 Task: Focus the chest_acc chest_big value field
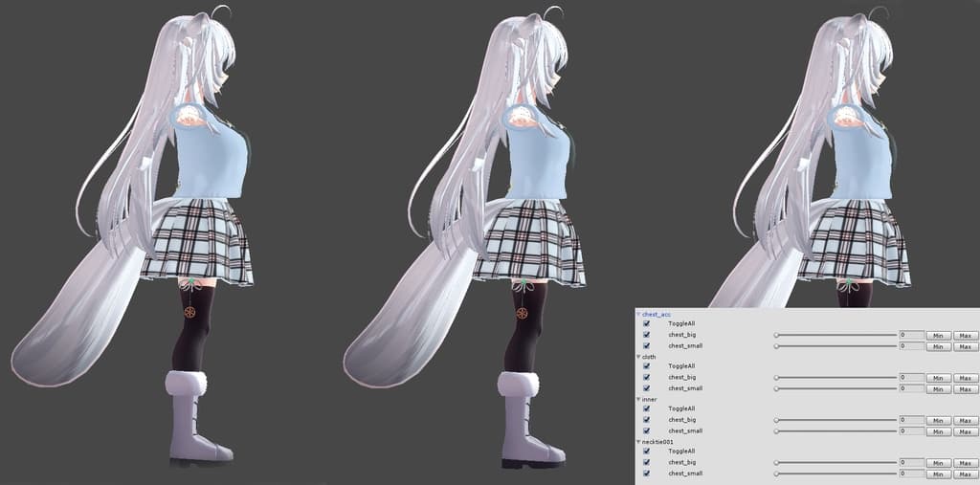click(911, 335)
